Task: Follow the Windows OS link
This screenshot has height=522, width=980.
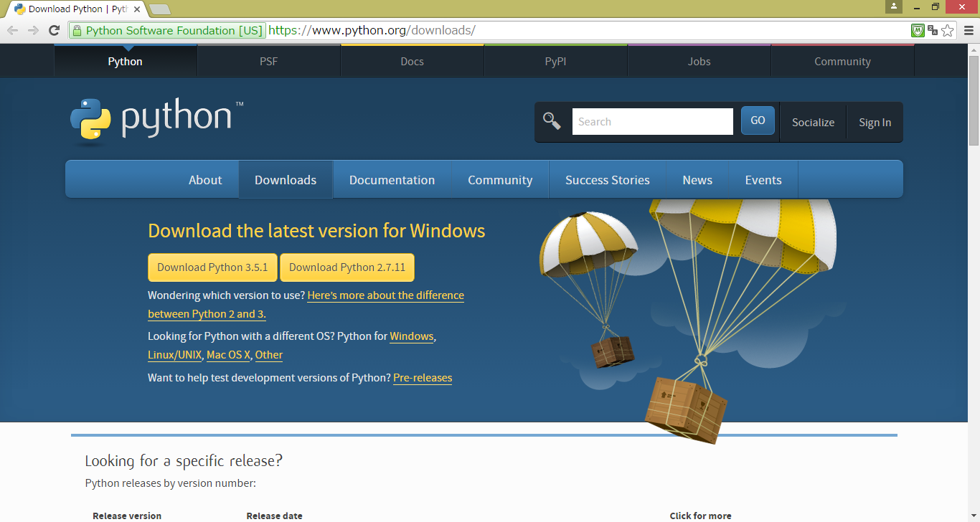Action: pyautogui.click(x=412, y=336)
